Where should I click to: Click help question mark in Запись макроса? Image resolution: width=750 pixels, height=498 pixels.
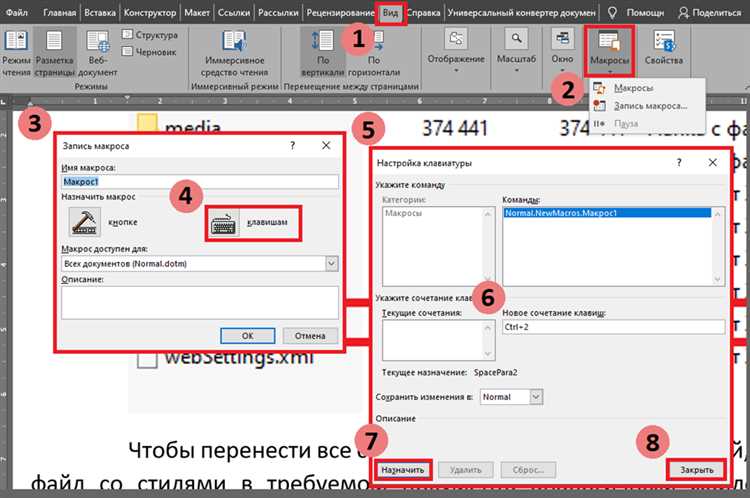[292, 145]
